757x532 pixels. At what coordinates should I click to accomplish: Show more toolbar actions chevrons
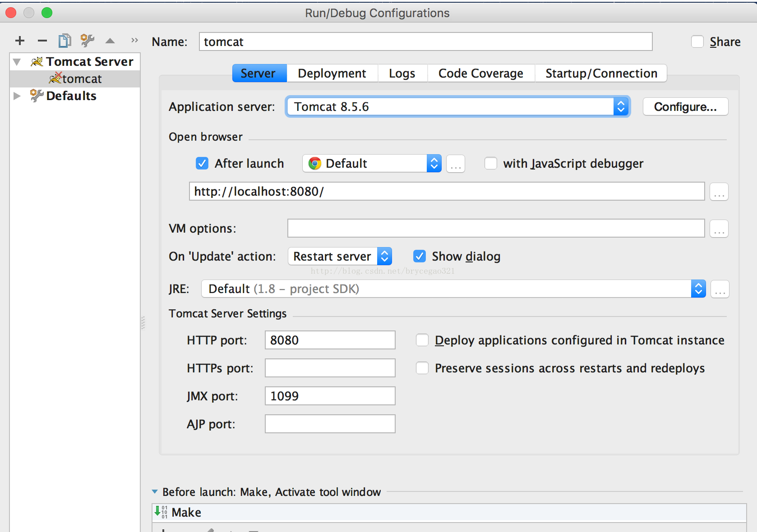click(x=134, y=40)
